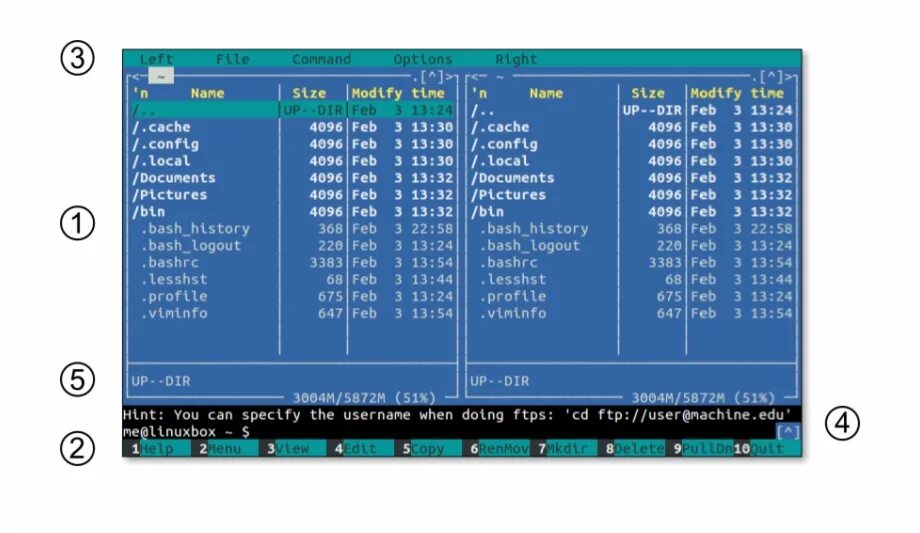Select .viminfo file in left panel

tap(292, 313)
